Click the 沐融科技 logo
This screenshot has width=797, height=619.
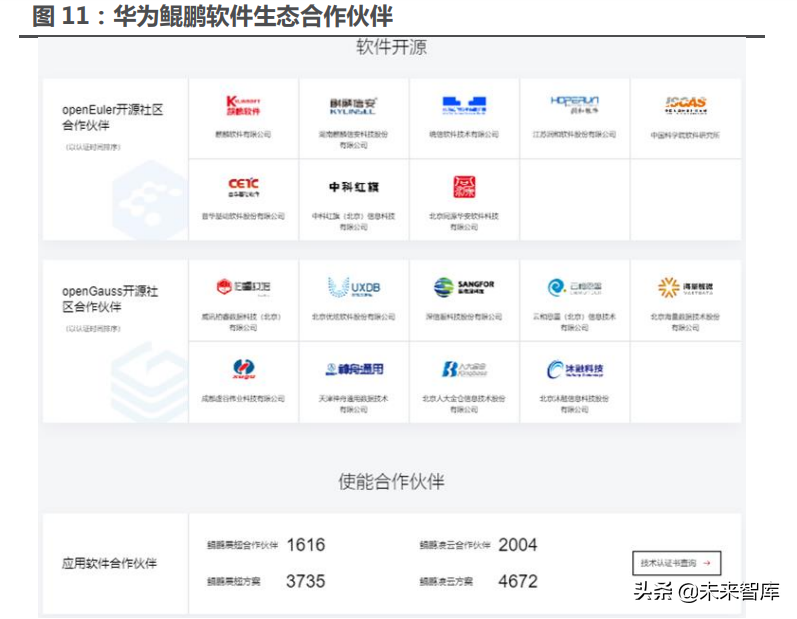click(574, 369)
